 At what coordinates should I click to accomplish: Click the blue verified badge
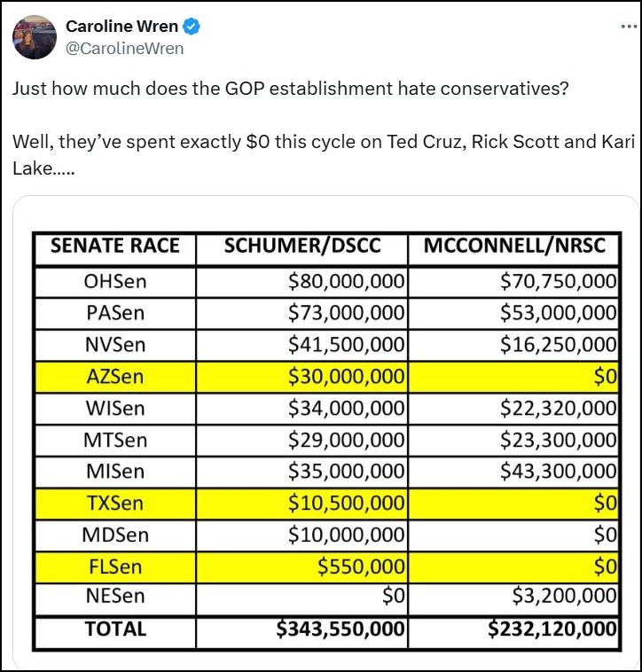point(192,27)
